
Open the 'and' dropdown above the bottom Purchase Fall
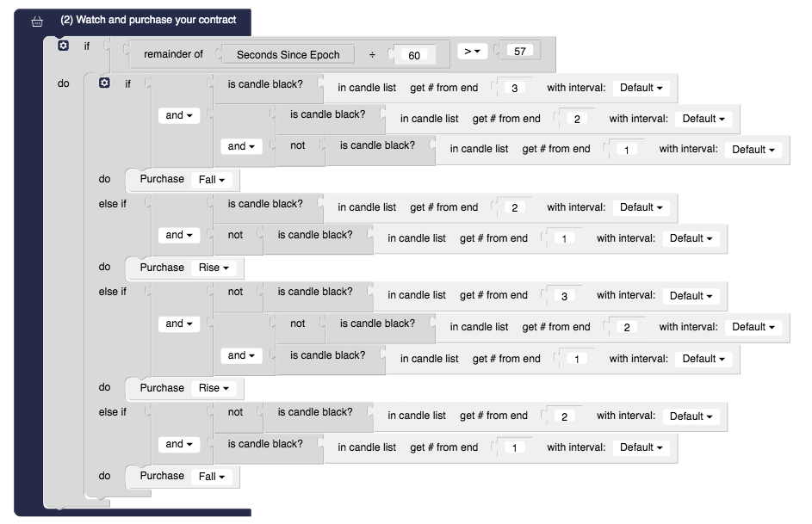coord(179,445)
